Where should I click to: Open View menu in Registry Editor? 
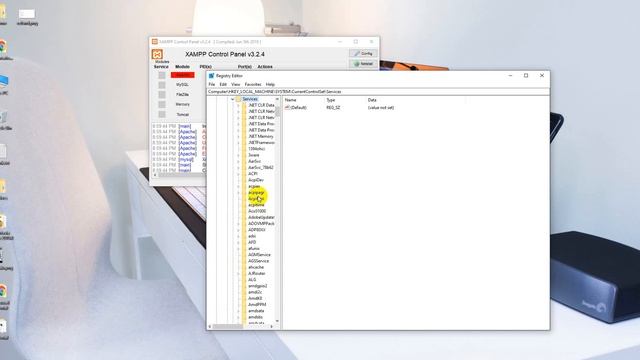(x=236, y=84)
